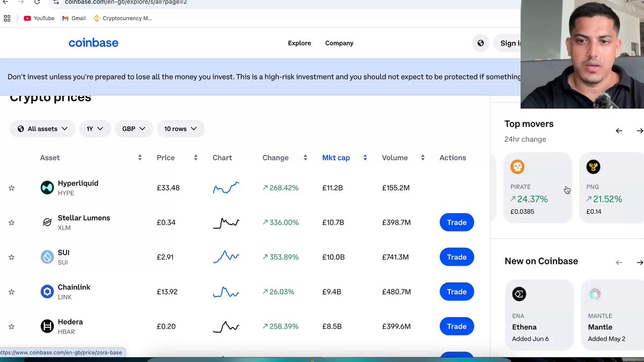Star the Chainlink row
644x362 pixels.
click(11, 292)
